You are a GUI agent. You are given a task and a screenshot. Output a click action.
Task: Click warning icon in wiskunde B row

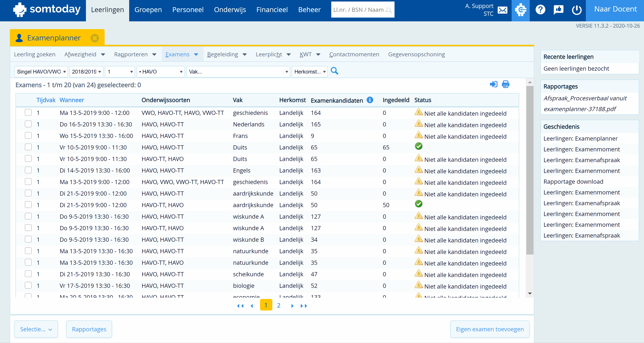(x=418, y=239)
